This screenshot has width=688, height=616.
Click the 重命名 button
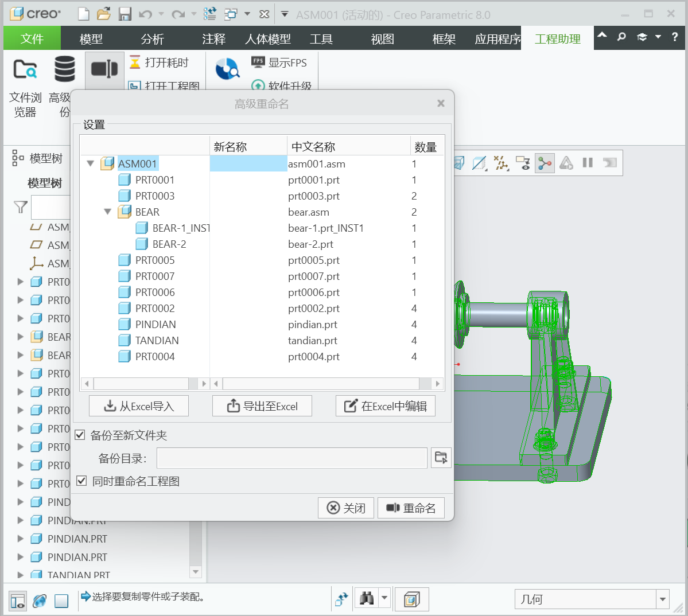coord(411,508)
